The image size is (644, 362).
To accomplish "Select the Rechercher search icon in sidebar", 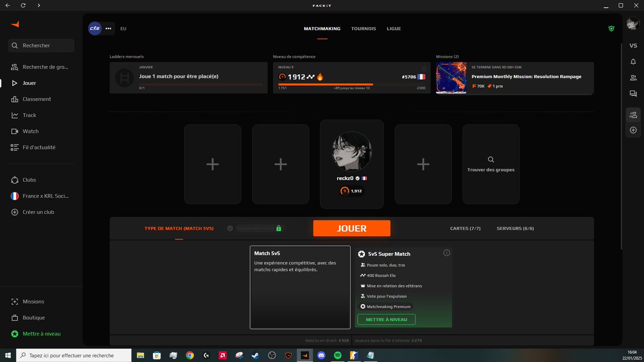I will (x=15, y=45).
